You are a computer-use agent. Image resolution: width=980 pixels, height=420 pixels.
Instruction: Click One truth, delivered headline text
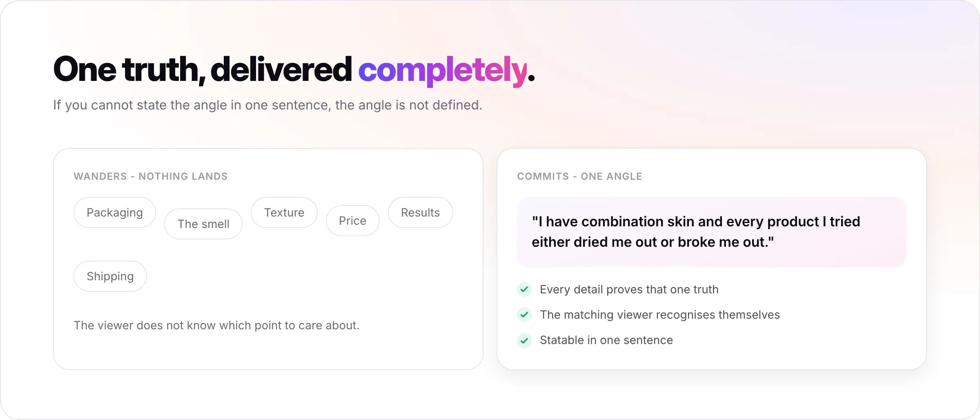click(203, 69)
